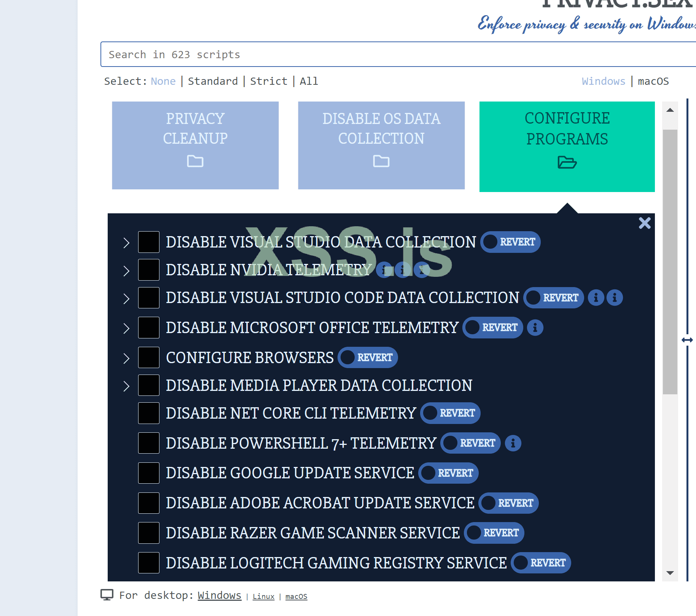Switch OS to macOS at the top right
Viewport: 696px width, 616px height.
point(653,81)
